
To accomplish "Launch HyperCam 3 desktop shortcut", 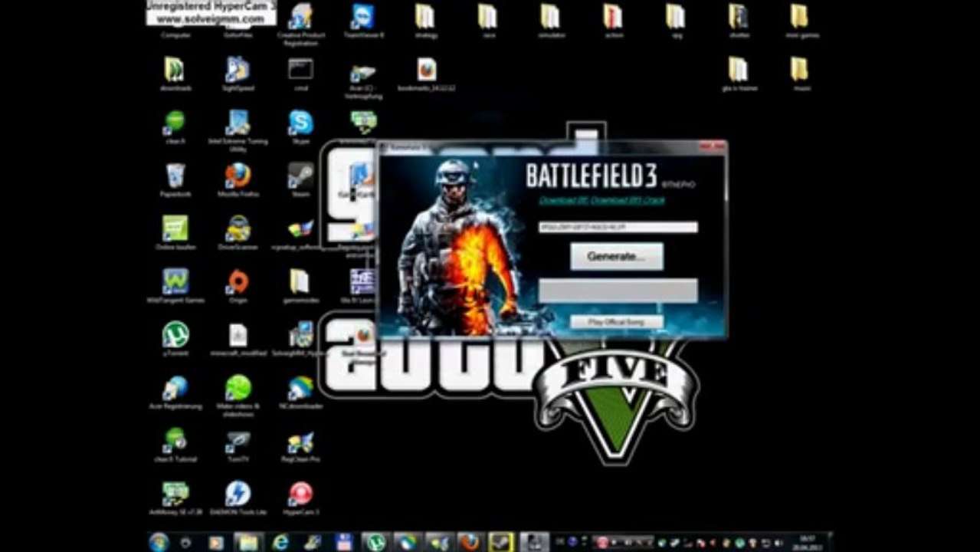I will 300,498.
